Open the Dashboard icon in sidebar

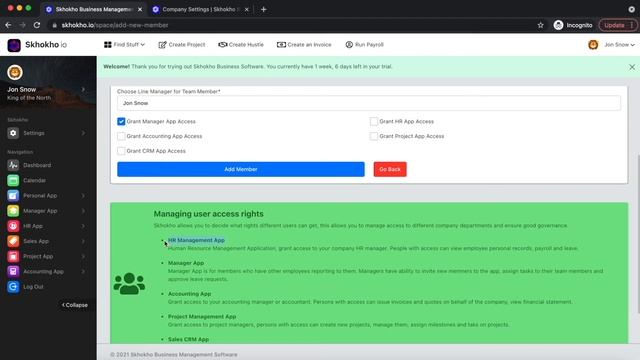coord(13,165)
